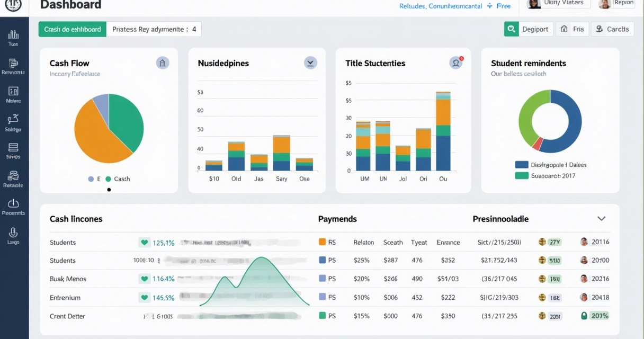Viewport: 644px width, 339px height.
Task: Expand the Presinnooladie dropdown chevron
Action: click(x=601, y=218)
